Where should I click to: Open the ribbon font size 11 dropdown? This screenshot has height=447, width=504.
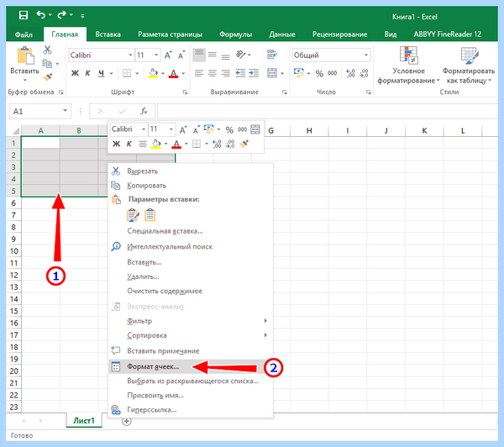pos(156,55)
